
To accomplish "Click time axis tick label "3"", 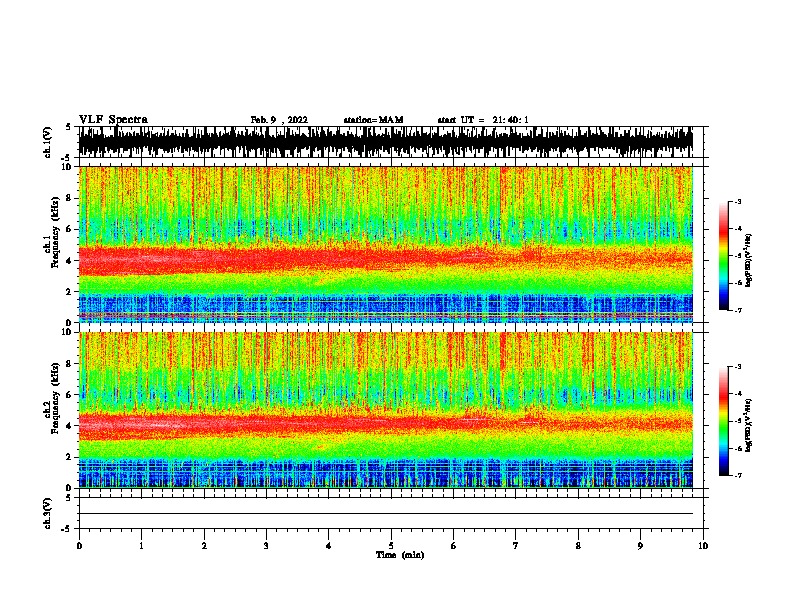I will tap(266, 546).
